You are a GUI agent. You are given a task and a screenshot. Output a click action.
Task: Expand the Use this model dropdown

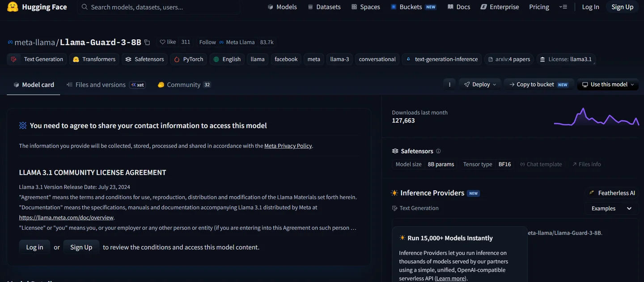tap(608, 84)
